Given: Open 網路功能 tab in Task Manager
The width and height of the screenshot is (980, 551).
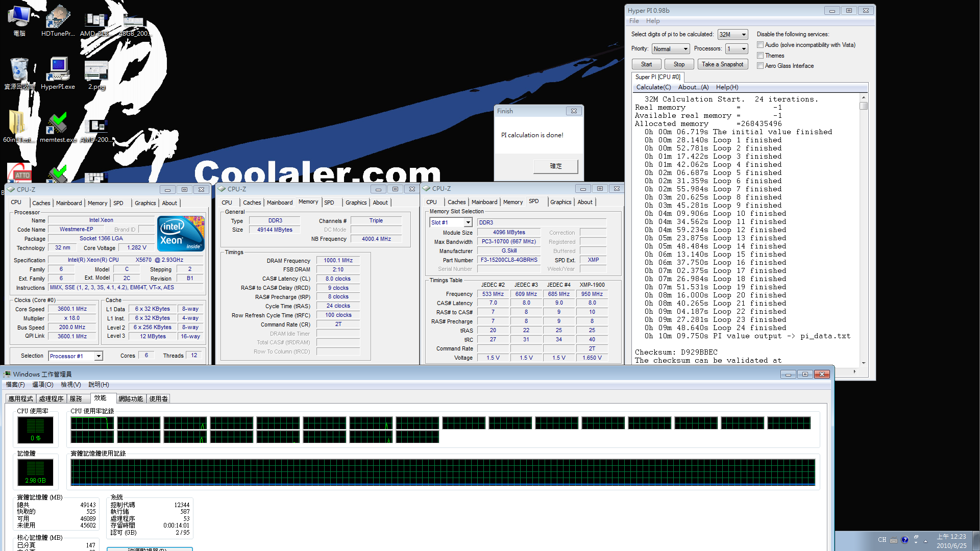Looking at the screenshot, I should pos(131,399).
